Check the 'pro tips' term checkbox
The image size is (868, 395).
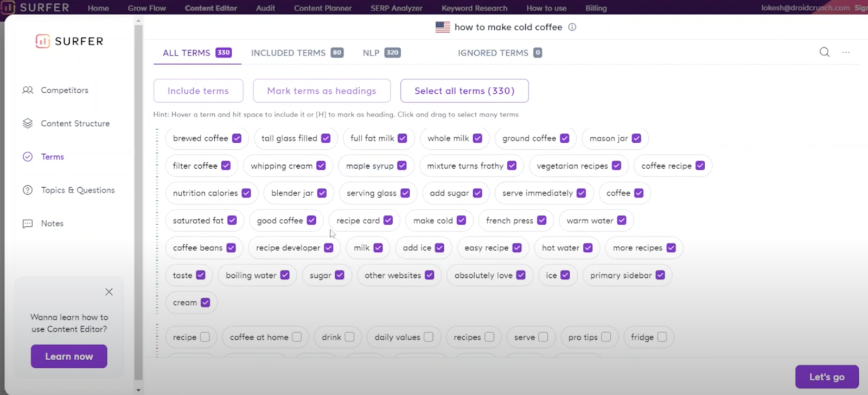pos(606,337)
